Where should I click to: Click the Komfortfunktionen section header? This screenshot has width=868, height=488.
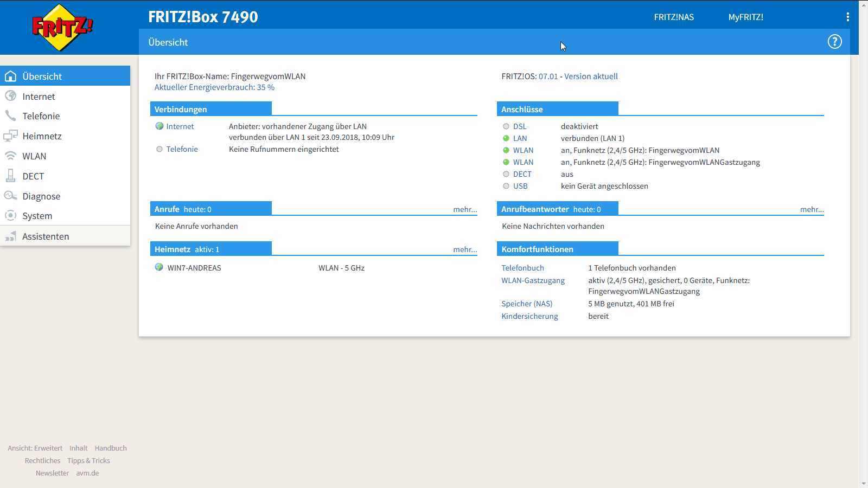pos(557,249)
